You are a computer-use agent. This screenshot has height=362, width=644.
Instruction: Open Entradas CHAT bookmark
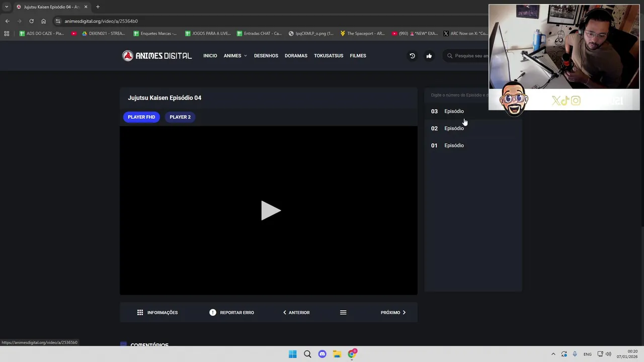259,34
